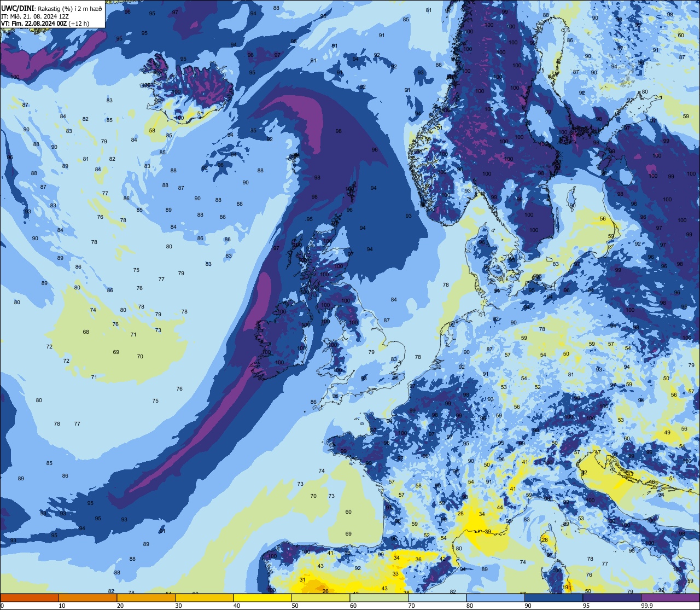Screen dimensions: 700x610
Task: Click the '30' legend scale label
Action: [178, 606]
